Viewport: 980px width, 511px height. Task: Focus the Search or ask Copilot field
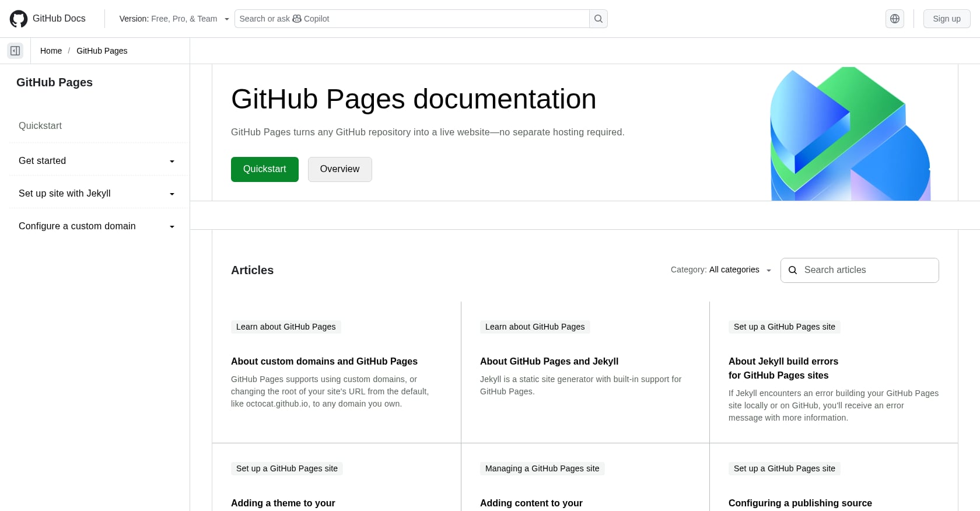tap(412, 19)
